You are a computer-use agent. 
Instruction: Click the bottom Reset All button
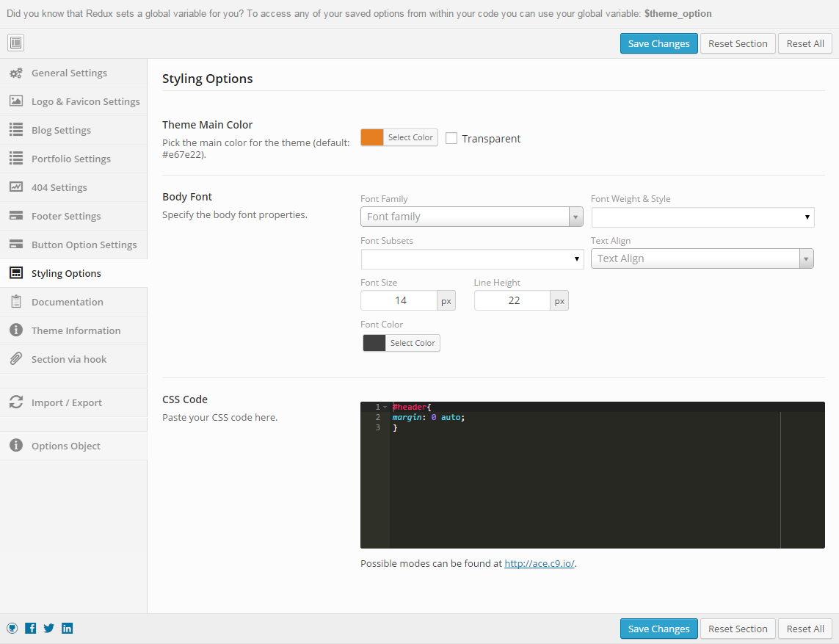pos(805,629)
